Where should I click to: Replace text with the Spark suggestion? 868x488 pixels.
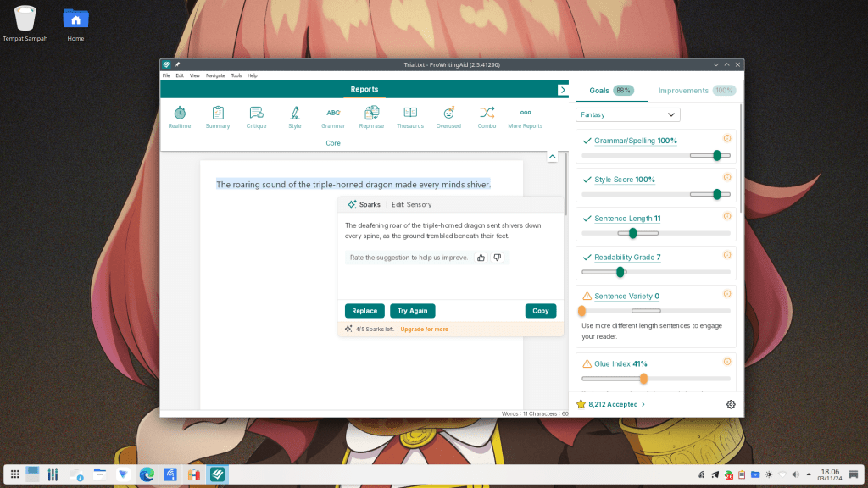pos(364,310)
